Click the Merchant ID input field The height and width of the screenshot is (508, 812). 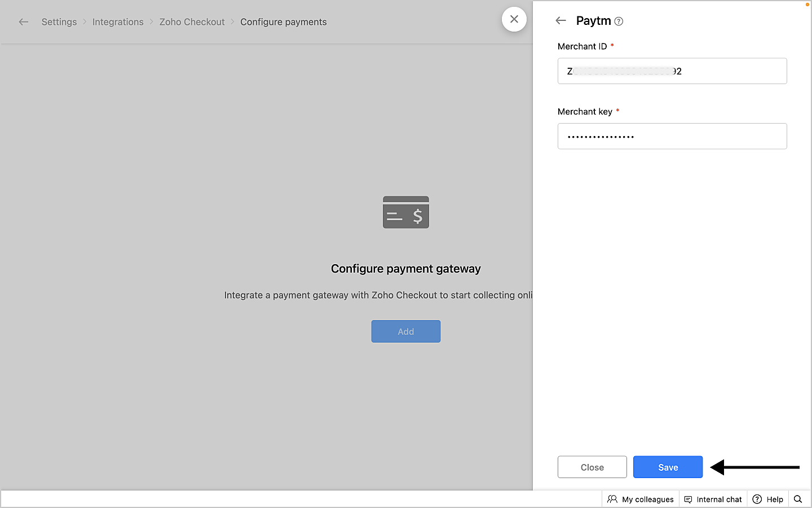tap(672, 71)
